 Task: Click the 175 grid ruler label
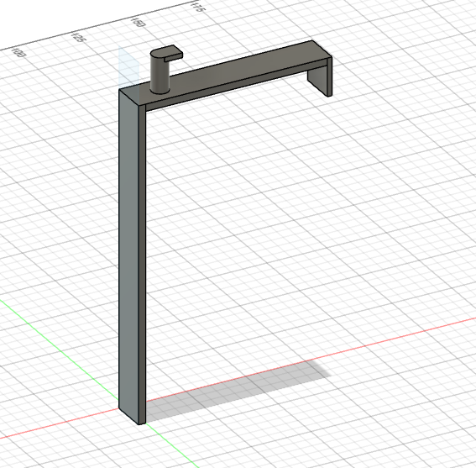coord(197,6)
